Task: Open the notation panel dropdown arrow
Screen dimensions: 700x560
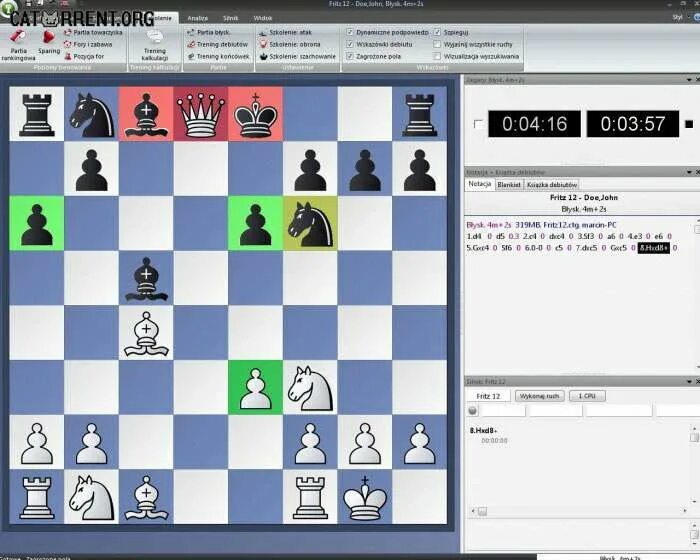Action: point(689,172)
